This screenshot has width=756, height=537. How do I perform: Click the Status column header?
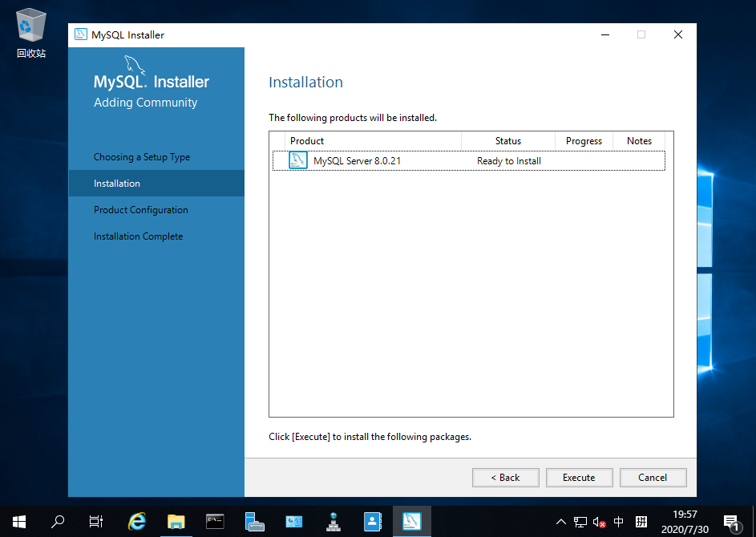pos(508,140)
